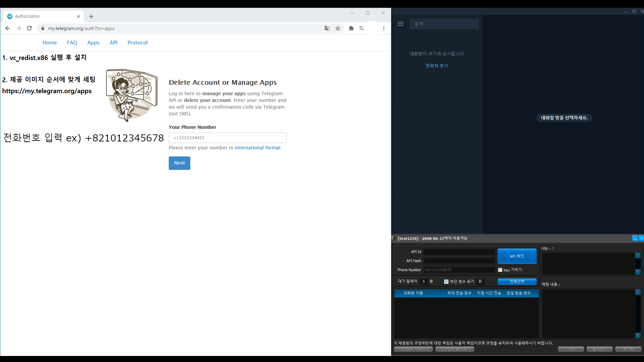Open Chrome's three-dot menu

(384, 28)
